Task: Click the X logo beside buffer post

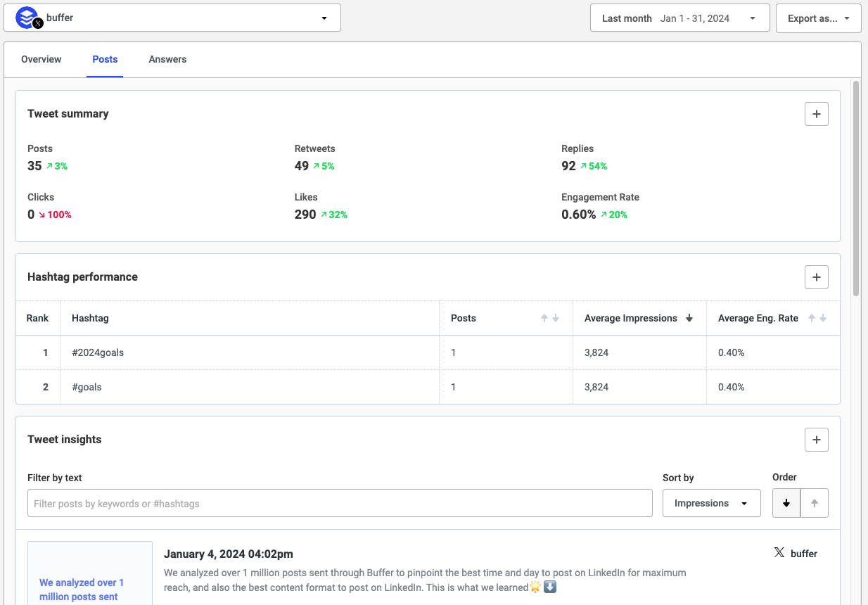Action: click(779, 553)
